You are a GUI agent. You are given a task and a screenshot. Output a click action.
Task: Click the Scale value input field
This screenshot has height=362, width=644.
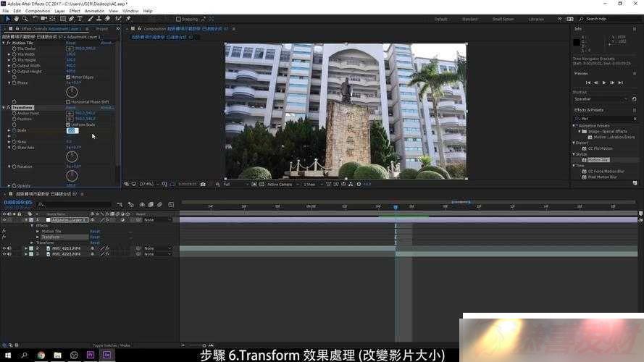72,130
